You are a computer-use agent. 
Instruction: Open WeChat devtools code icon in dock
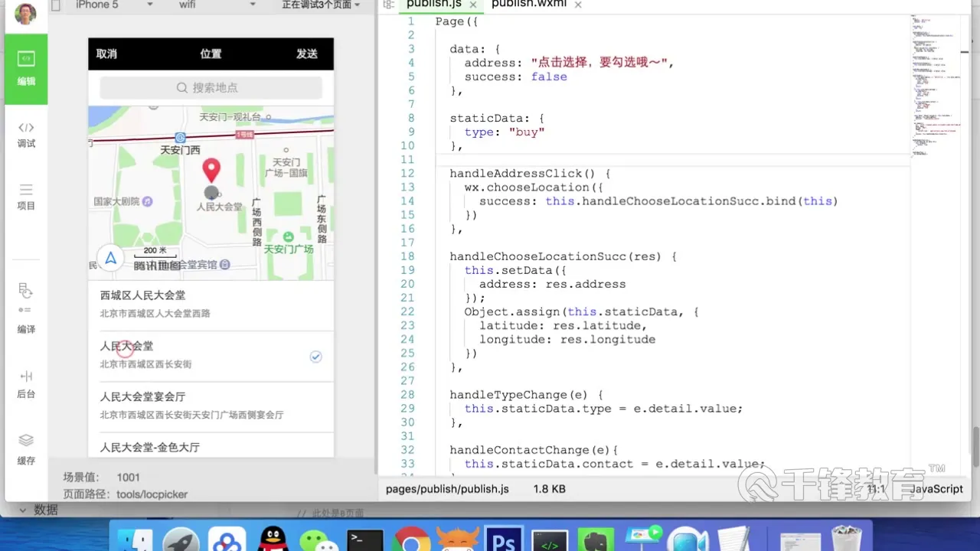pos(550,542)
